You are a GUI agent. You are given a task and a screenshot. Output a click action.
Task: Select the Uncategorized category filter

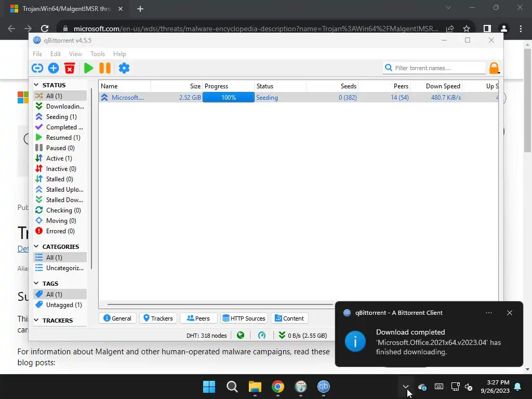pyautogui.click(x=60, y=268)
